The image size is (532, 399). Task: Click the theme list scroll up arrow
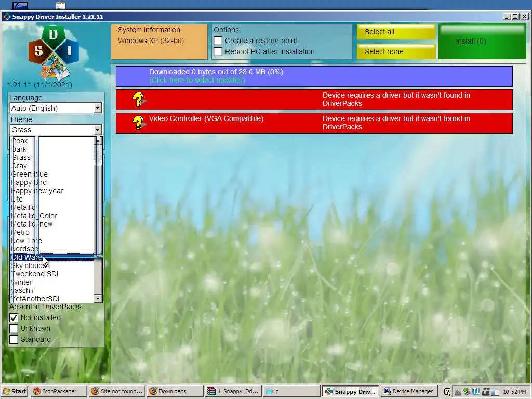click(x=98, y=140)
